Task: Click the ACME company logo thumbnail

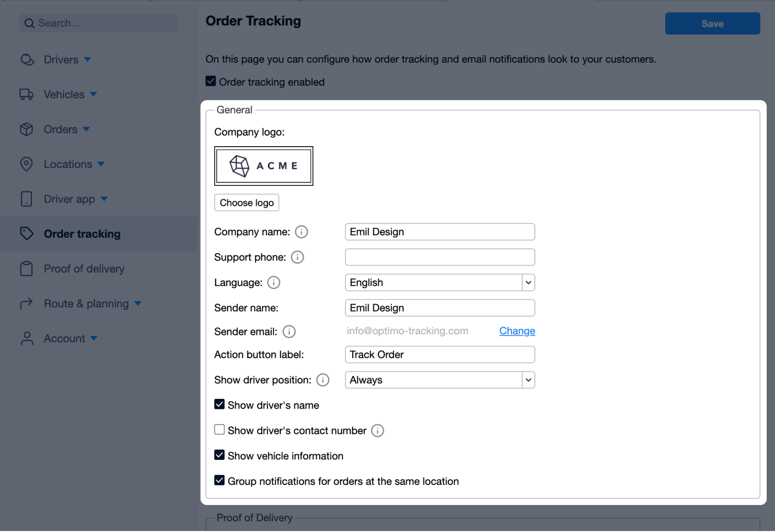Action: coord(263,166)
